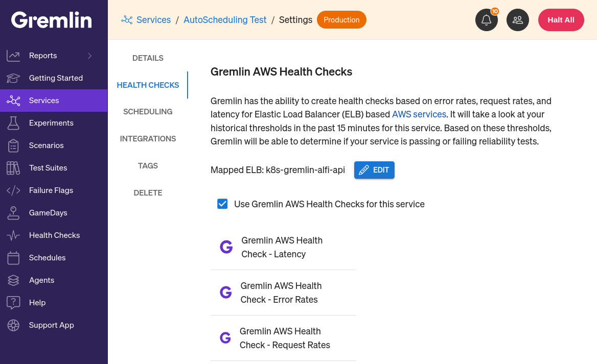Click the Gremlin AWS Health Checks heading

click(x=281, y=72)
